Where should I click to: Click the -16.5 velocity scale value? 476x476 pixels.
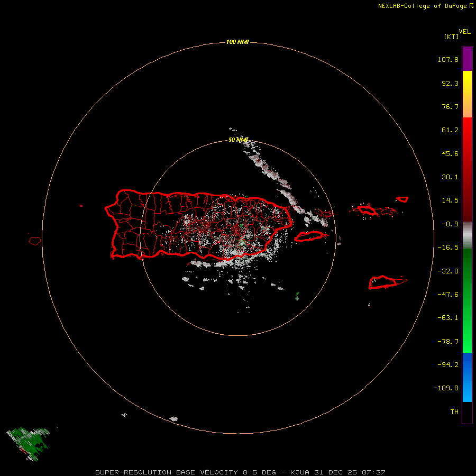click(x=448, y=248)
